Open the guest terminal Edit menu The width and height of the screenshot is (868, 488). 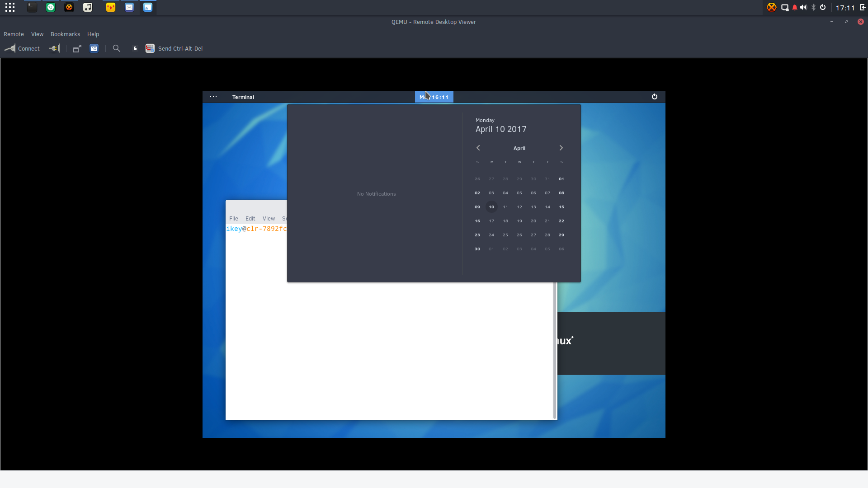coord(250,219)
